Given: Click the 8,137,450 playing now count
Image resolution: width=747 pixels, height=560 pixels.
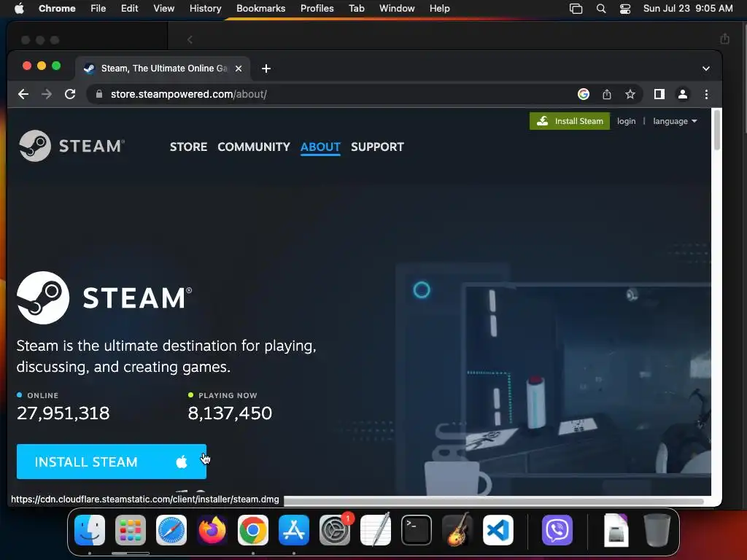Looking at the screenshot, I should pyautogui.click(x=230, y=413).
